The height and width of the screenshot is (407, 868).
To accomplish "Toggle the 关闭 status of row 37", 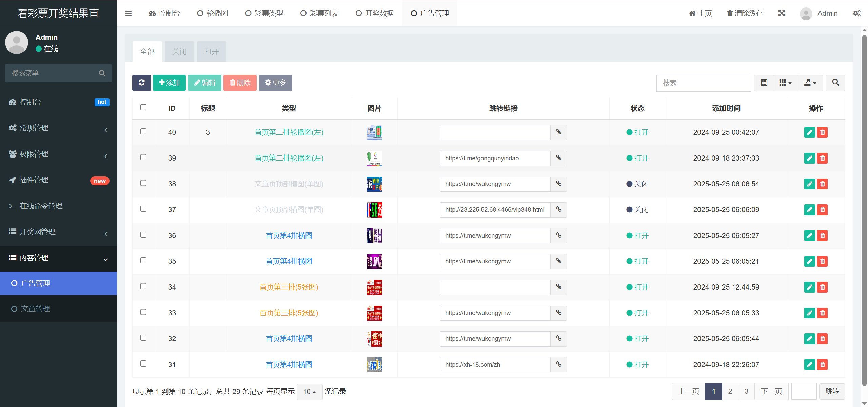I will click(x=637, y=210).
